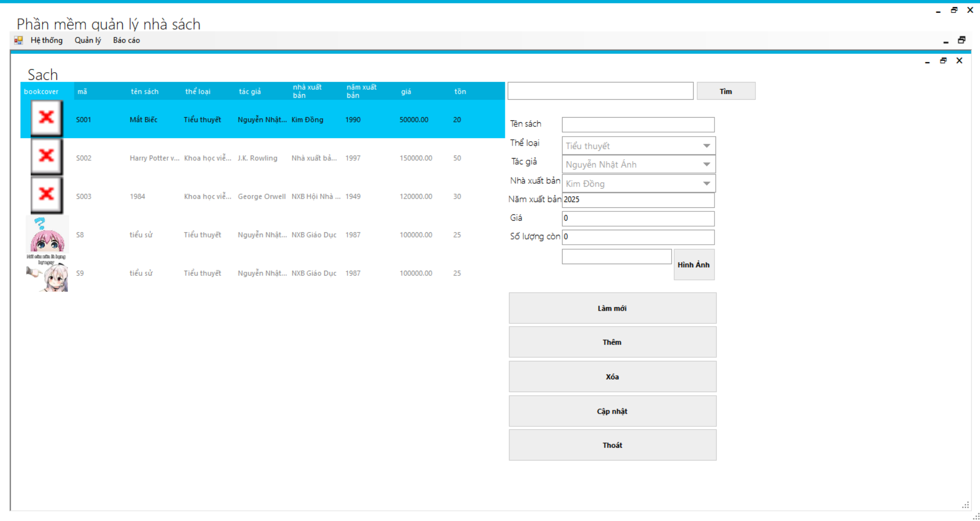Expand the Tác giả dropdown

click(x=706, y=164)
